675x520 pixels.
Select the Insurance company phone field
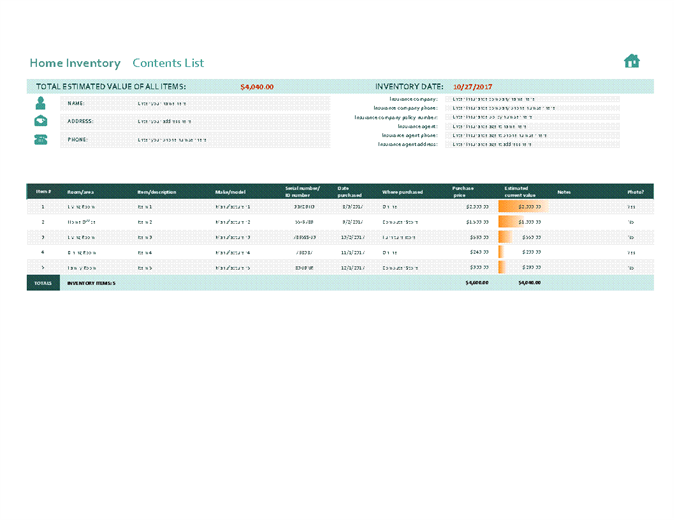coord(533,108)
